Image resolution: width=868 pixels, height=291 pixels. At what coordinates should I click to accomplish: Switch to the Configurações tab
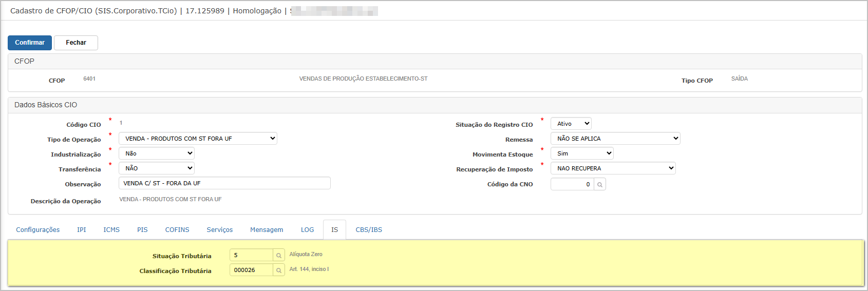(38, 230)
